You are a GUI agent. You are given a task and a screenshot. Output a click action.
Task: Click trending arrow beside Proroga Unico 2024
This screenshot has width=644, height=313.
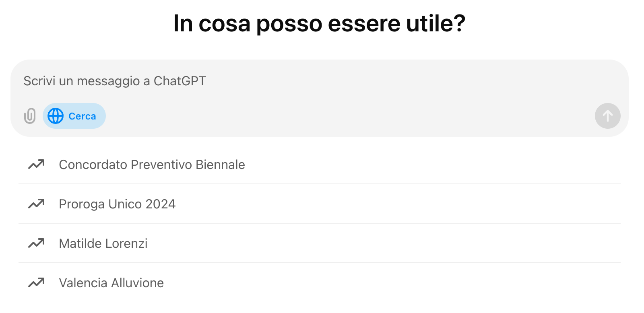(x=36, y=204)
